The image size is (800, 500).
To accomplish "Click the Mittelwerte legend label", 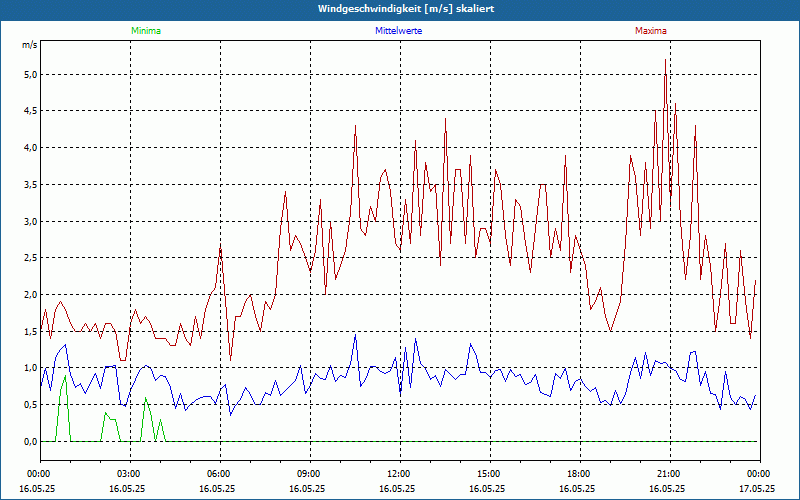I will [x=398, y=31].
